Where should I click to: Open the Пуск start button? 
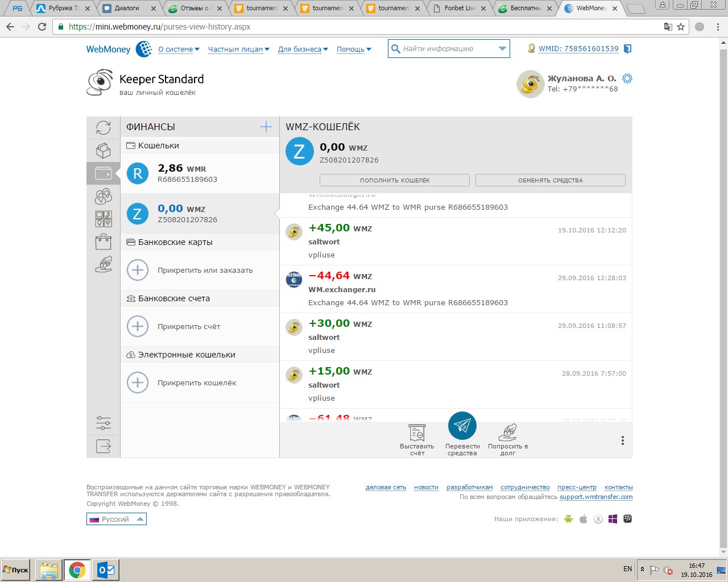pos(16,569)
